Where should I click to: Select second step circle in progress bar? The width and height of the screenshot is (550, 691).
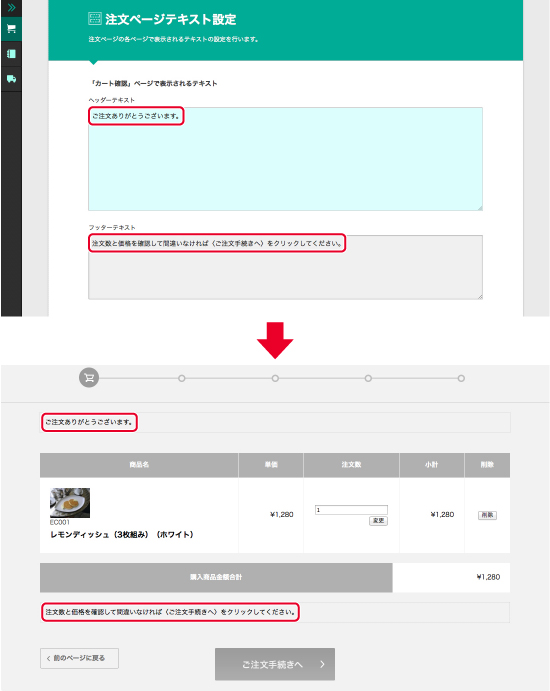(x=182, y=379)
